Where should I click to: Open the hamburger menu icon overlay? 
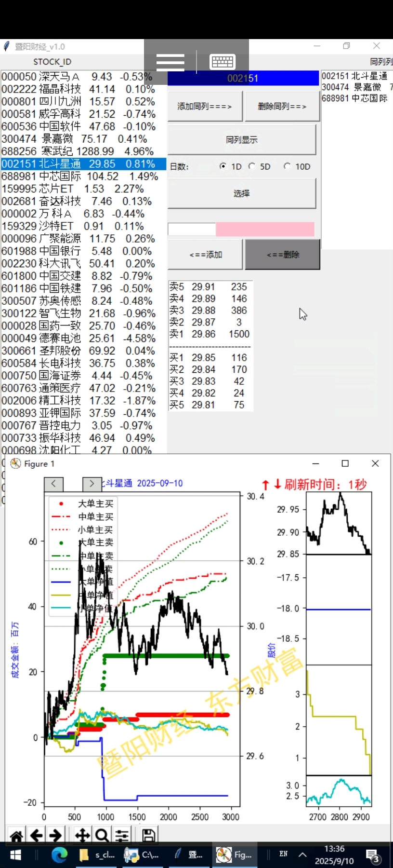click(170, 62)
